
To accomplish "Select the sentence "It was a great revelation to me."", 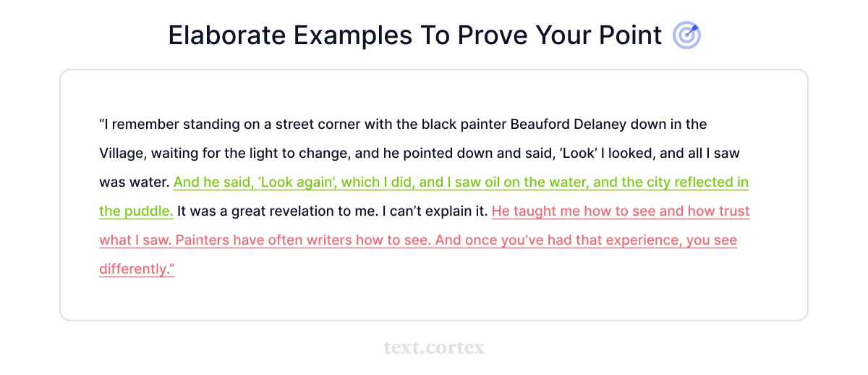I will [277, 211].
